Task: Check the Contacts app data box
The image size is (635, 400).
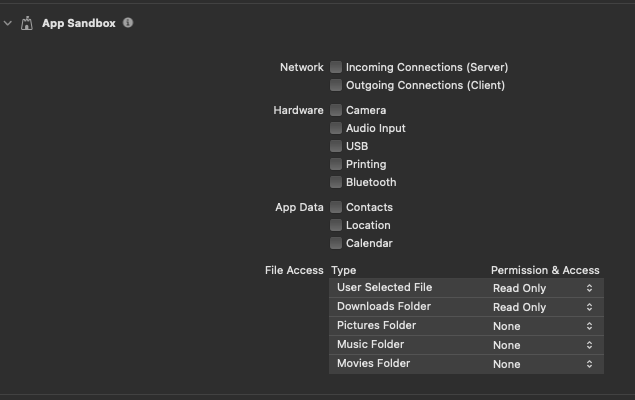Action: pyautogui.click(x=336, y=207)
